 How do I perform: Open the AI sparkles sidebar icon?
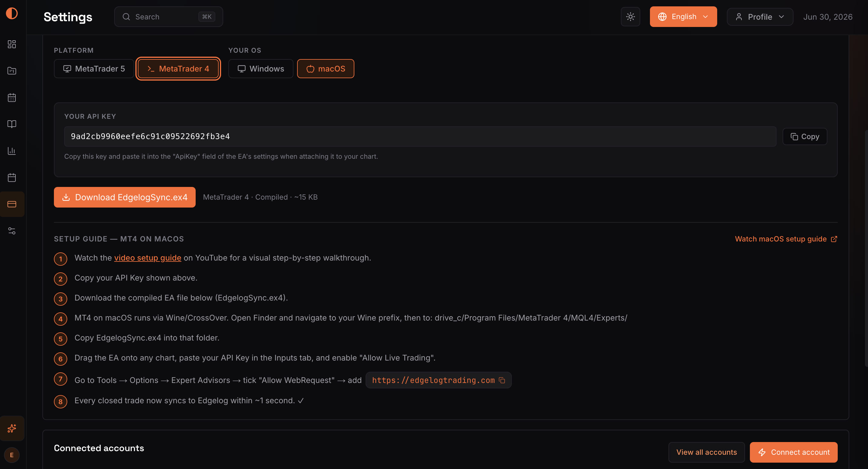point(12,428)
